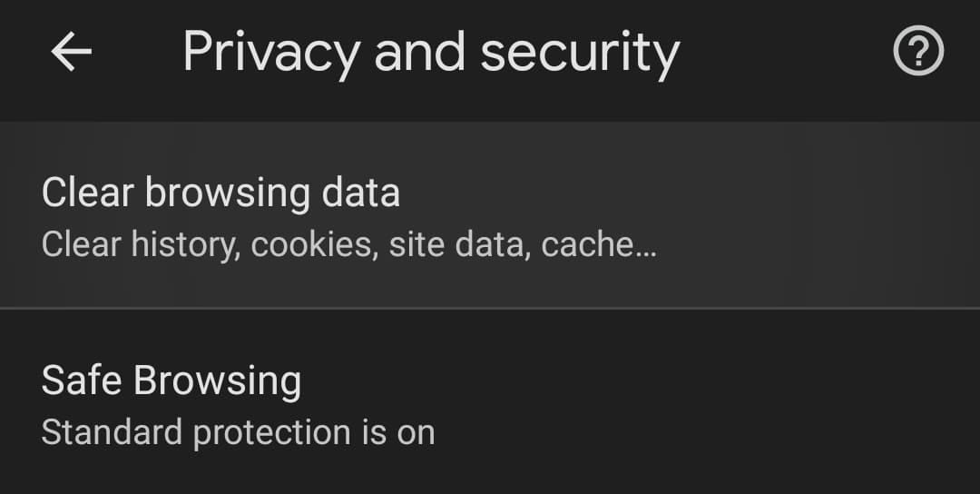Go back to the previous settings page

[71, 54]
